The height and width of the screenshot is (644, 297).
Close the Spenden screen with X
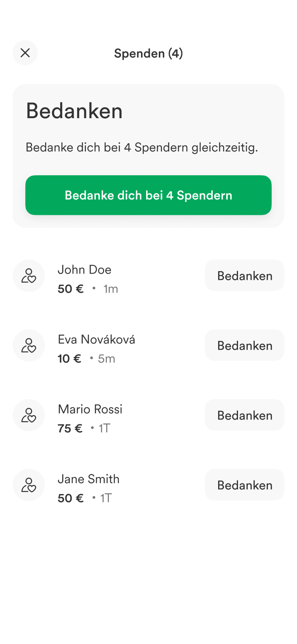[x=25, y=53]
